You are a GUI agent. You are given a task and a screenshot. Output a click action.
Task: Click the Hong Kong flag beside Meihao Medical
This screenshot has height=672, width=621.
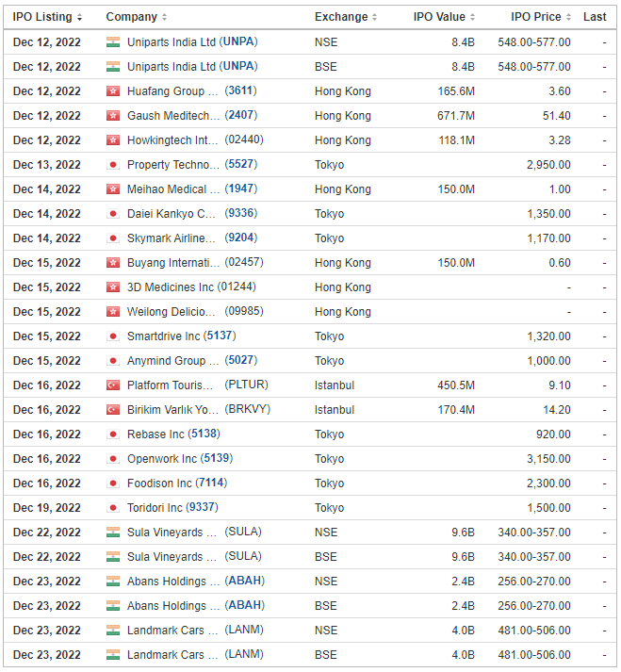pos(113,189)
